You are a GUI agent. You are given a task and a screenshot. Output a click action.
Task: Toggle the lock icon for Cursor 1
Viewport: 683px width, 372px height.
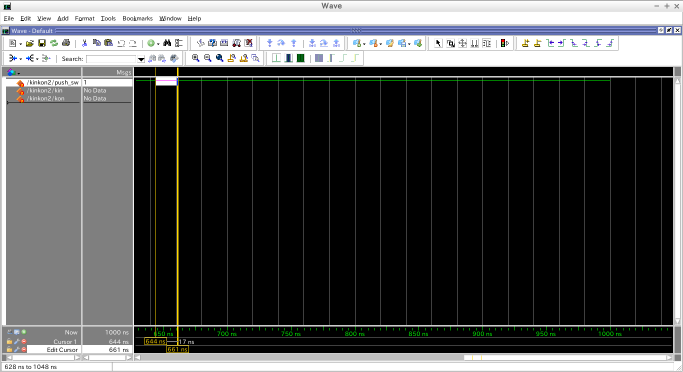[x=9, y=342]
